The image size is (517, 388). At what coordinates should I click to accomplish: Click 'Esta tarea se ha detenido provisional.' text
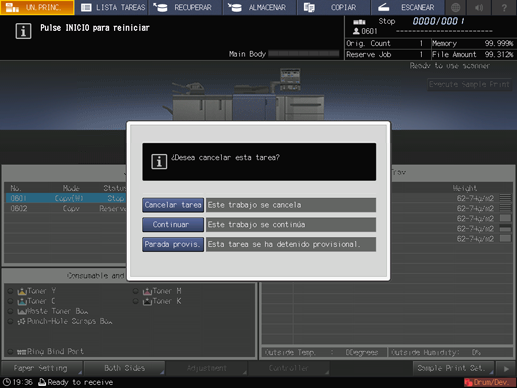click(291, 244)
